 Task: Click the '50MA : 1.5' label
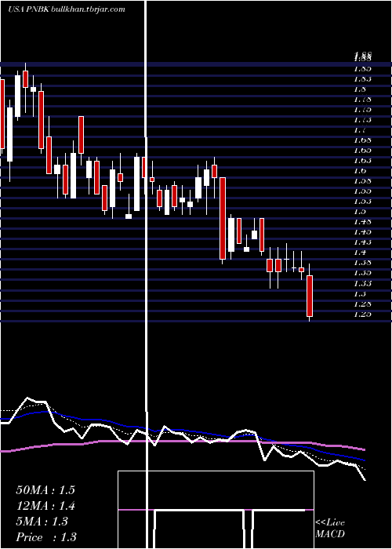coord(45,490)
